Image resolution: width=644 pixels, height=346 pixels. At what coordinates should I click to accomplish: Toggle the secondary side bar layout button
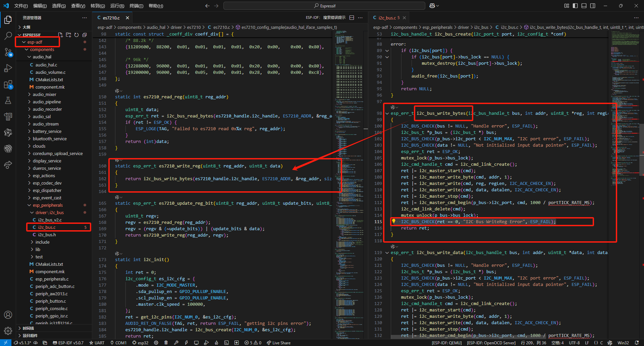pyautogui.click(x=593, y=6)
